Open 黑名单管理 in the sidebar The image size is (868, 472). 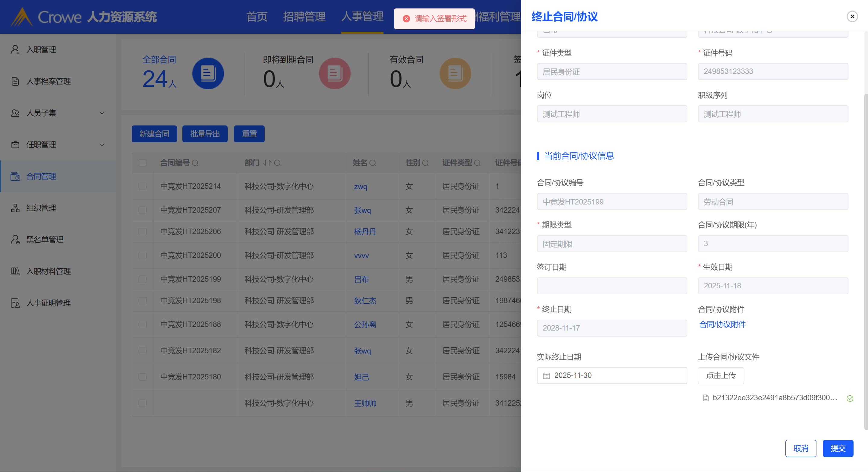pyautogui.click(x=45, y=240)
